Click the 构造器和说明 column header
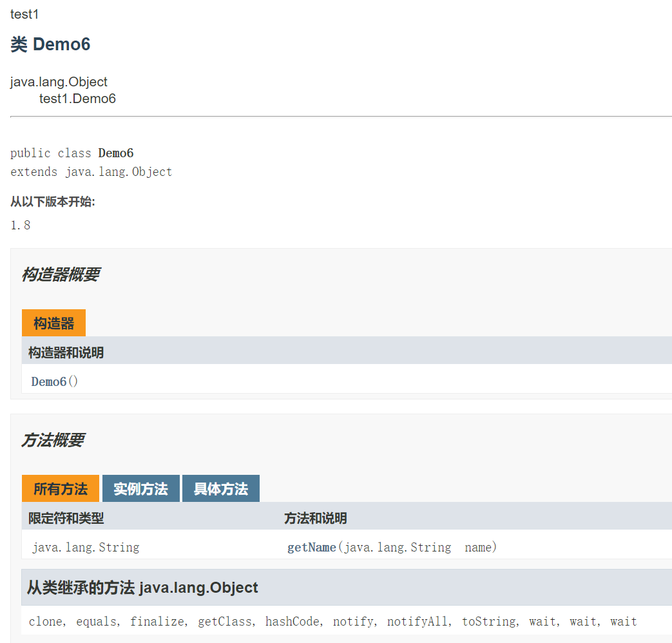This screenshot has width=672, height=643. (66, 353)
